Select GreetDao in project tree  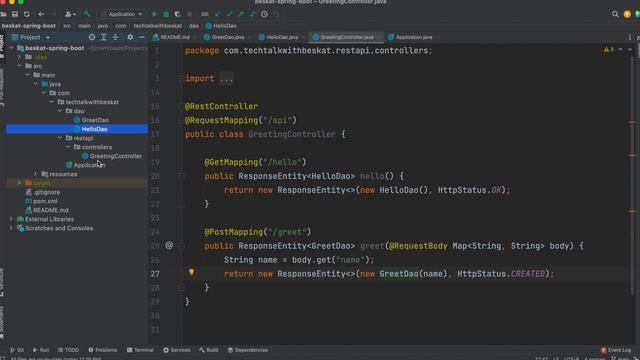click(x=95, y=120)
